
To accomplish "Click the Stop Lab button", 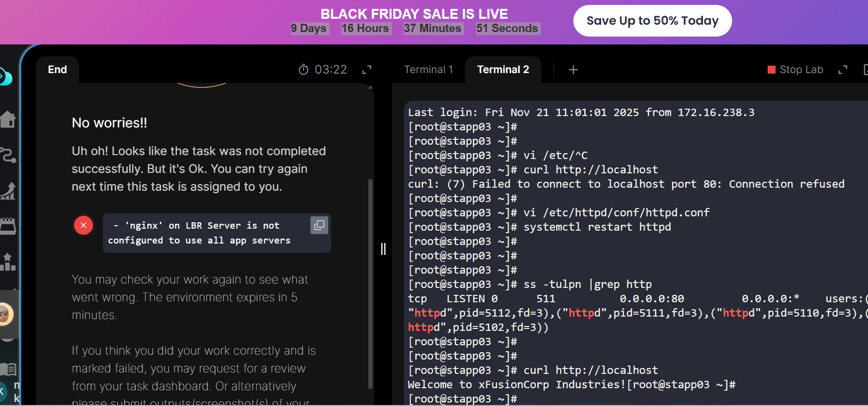I will [x=795, y=70].
